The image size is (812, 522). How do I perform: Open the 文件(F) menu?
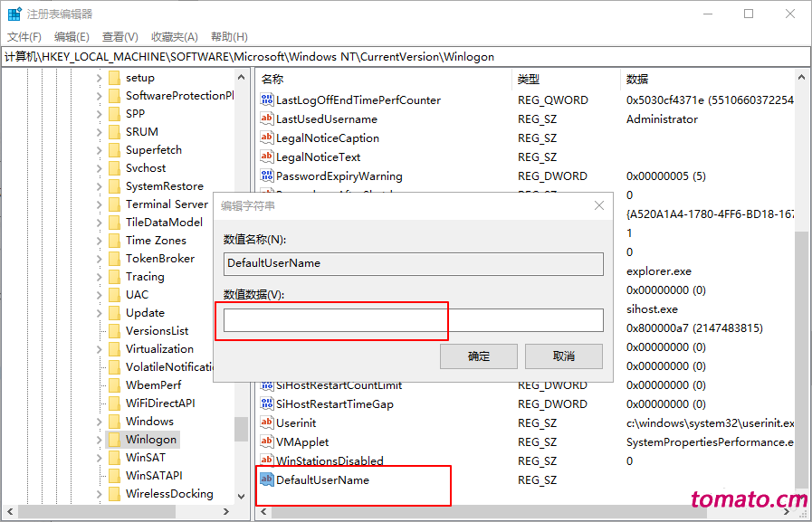pos(24,37)
